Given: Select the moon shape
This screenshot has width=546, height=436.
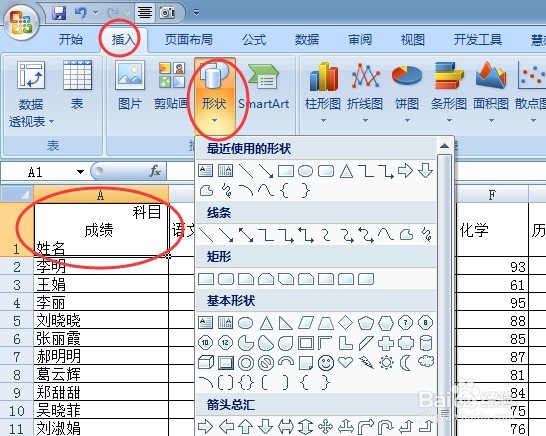Looking at the screenshot, I should pos(405,363).
